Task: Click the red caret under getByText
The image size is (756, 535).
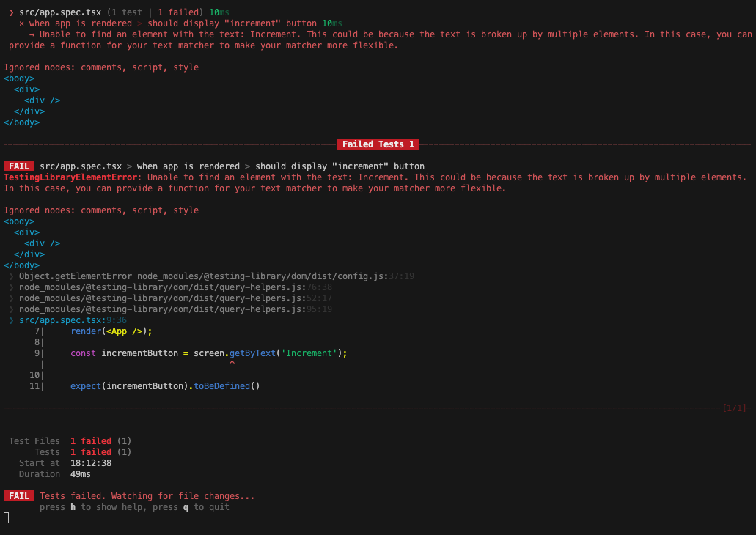Action: [232, 364]
